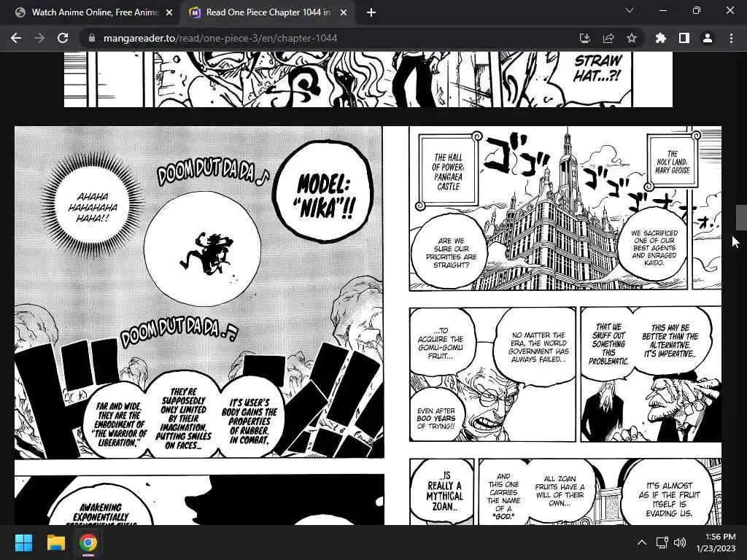Image resolution: width=747 pixels, height=560 pixels.
Task: Expand the tab search chevron
Action: (630, 10)
